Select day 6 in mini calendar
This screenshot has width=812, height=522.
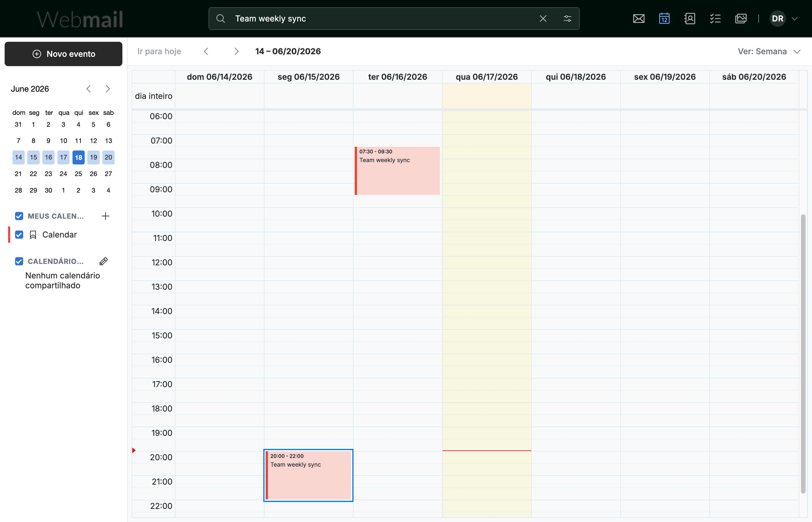coord(108,124)
